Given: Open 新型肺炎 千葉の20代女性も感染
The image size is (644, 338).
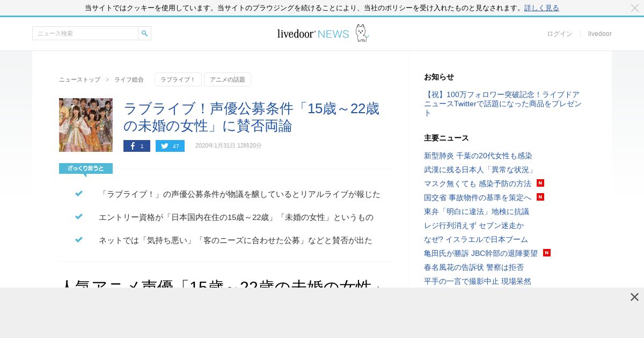Looking at the screenshot, I should coord(478,156).
